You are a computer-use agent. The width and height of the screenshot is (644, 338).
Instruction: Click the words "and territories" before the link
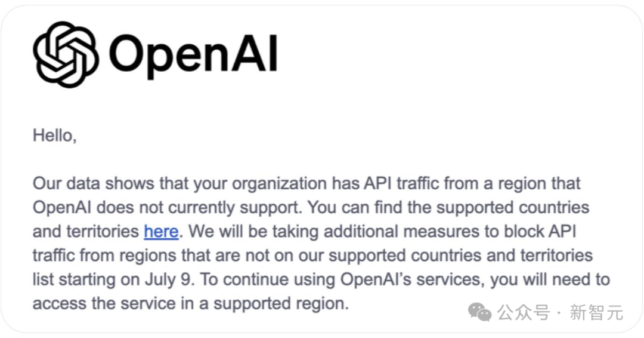pos(86,232)
